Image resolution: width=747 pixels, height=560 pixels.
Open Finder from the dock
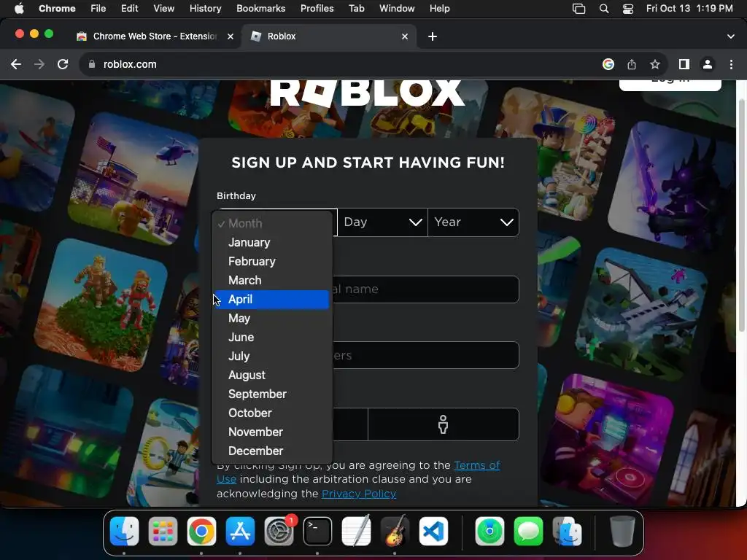click(x=124, y=531)
